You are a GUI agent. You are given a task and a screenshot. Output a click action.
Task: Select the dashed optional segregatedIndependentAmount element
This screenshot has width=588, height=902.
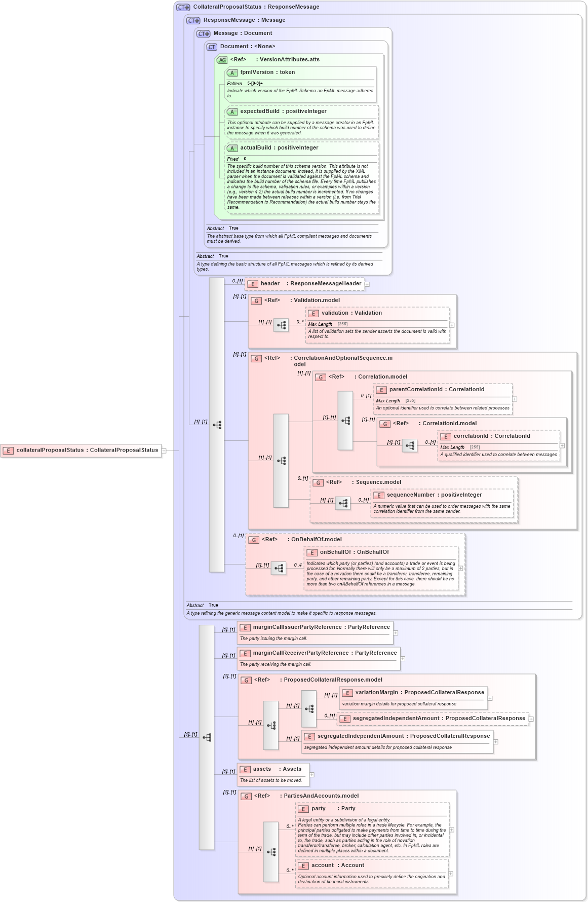433,719
